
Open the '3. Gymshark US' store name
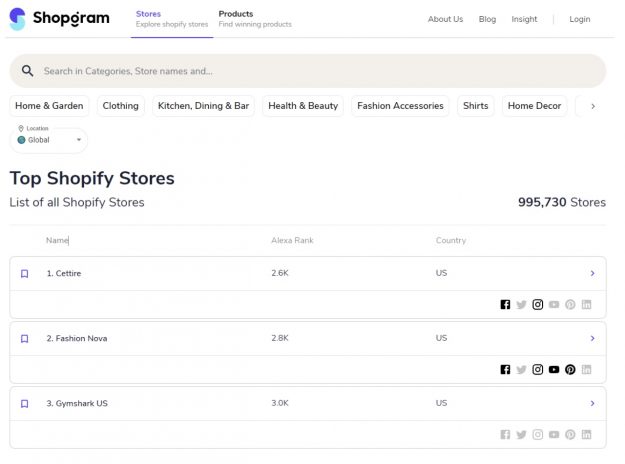point(77,403)
